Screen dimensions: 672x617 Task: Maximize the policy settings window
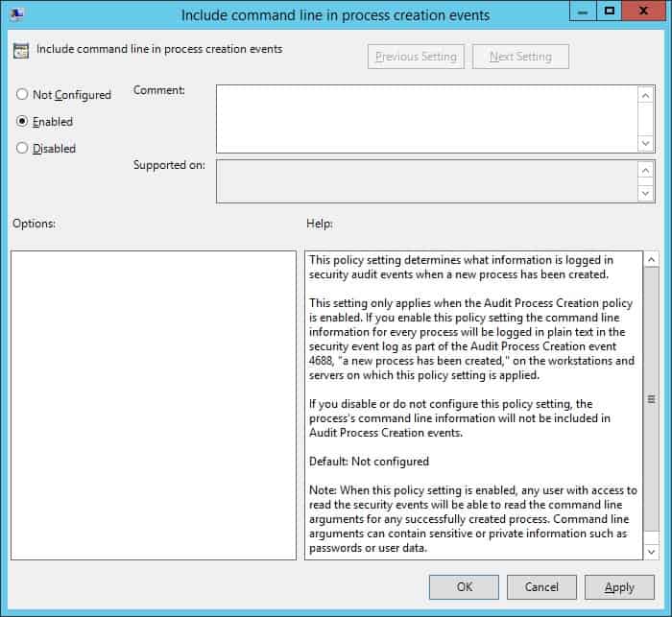[609, 12]
